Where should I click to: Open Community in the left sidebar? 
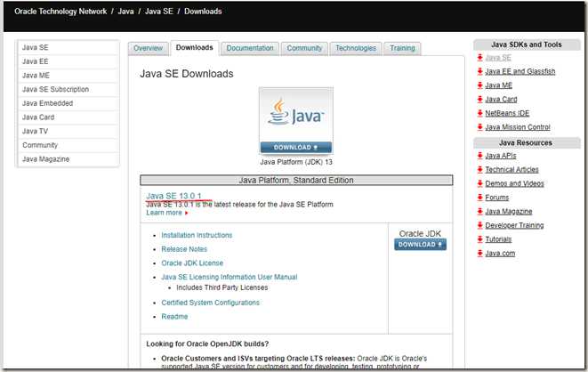(x=68, y=145)
